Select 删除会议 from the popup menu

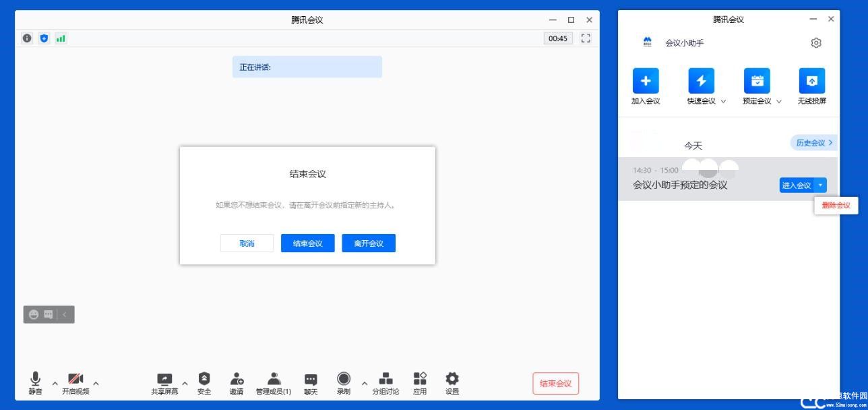point(836,206)
